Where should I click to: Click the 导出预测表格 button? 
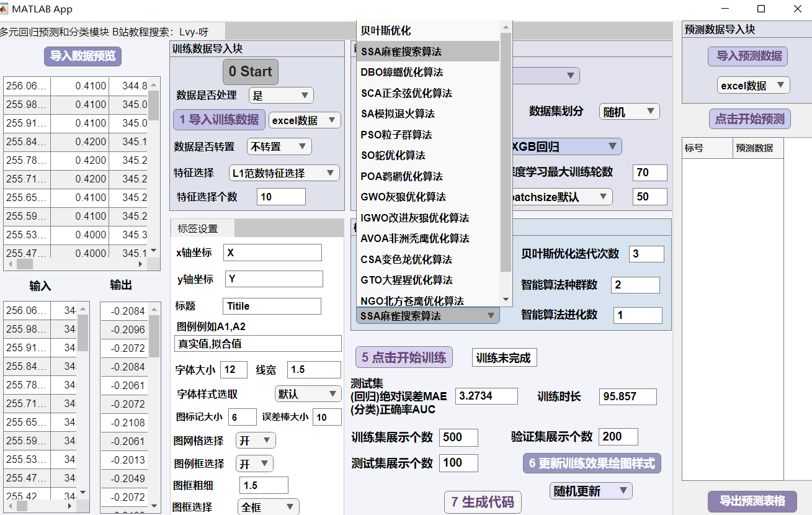tap(752, 501)
